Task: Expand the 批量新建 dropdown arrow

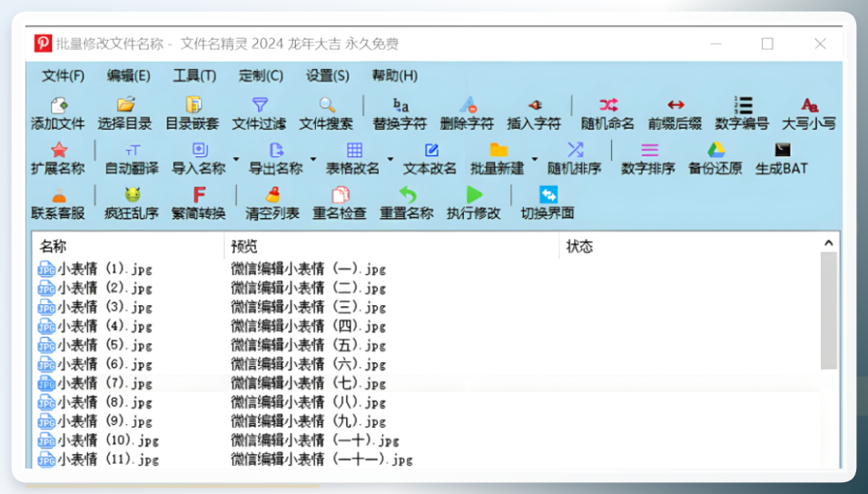Action: click(535, 160)
